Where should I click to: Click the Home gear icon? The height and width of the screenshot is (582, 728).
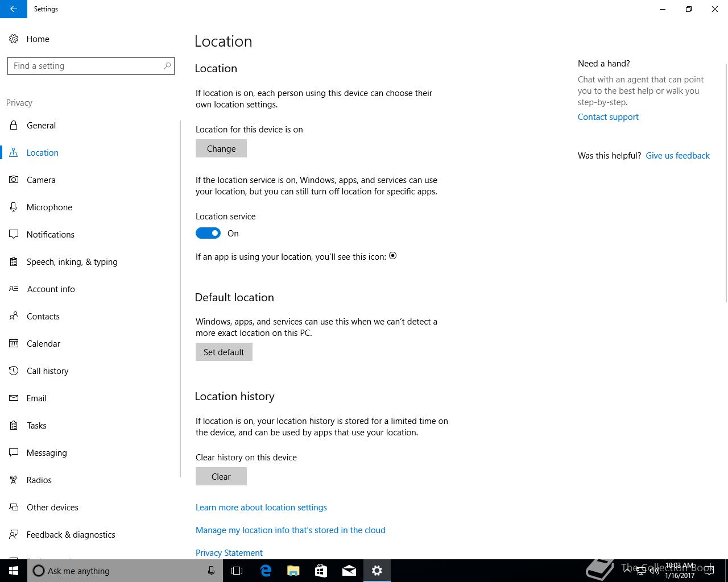pyautogui.click(x=14, y=39)
